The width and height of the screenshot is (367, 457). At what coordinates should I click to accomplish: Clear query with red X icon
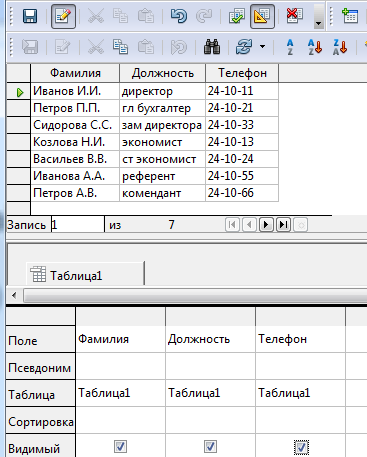point(294,15)
